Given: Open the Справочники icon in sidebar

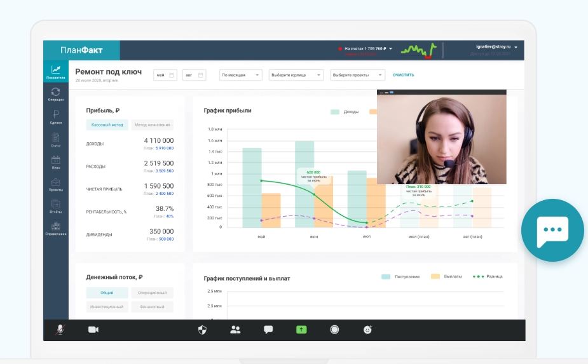Looking at the screenshot, I should point(55,229).
